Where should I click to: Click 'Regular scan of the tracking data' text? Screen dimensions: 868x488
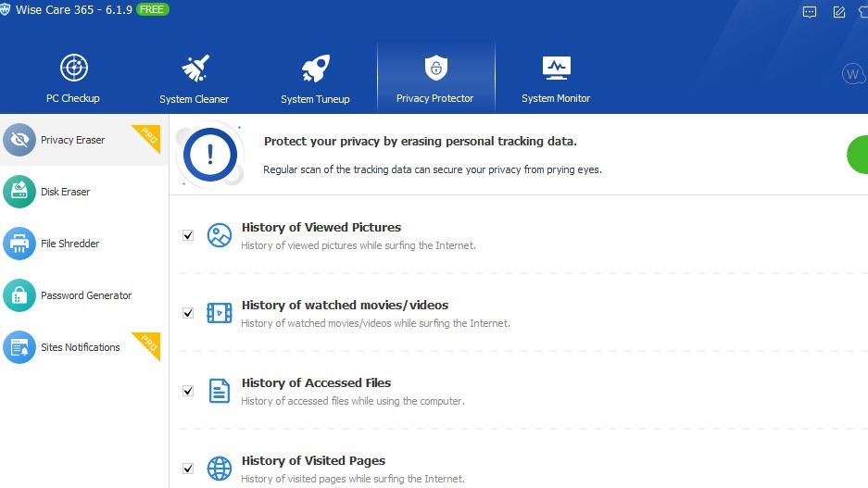(x=433, y=169)
